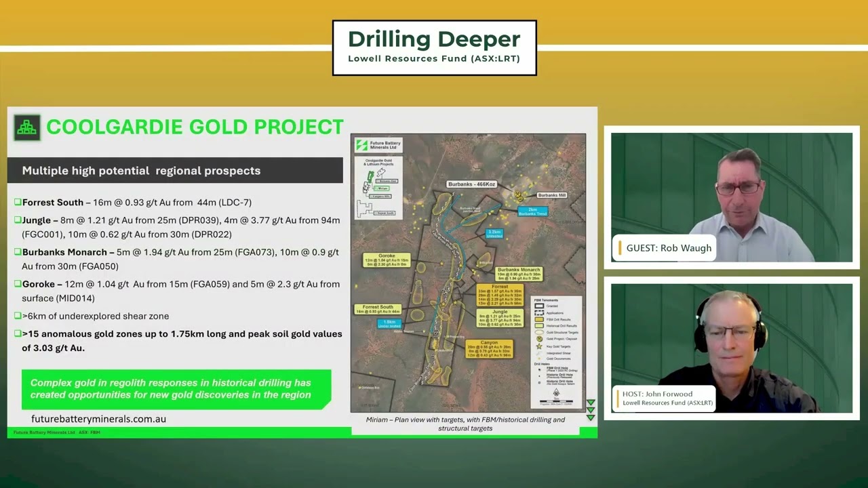The width and height of the screenshot is (868, 488).
Task: Click the star marker next to Goroke callout line
Action: point(441,263)
